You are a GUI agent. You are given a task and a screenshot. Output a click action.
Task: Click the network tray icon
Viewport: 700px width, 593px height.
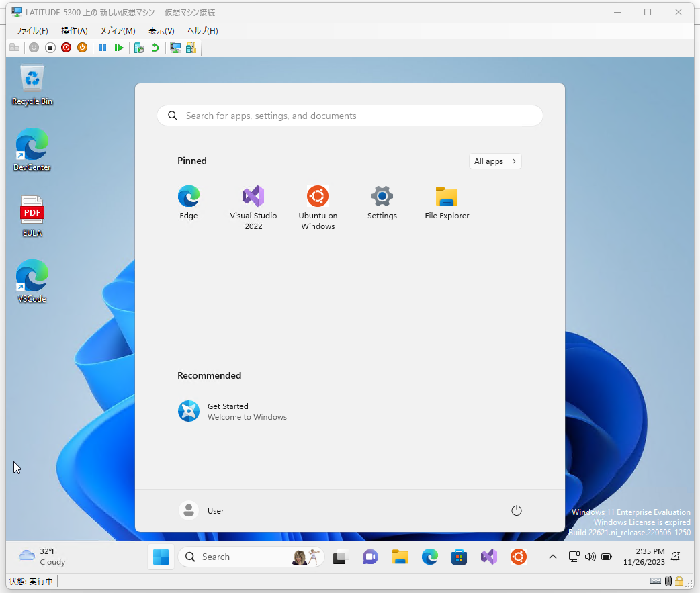point(574,557)
